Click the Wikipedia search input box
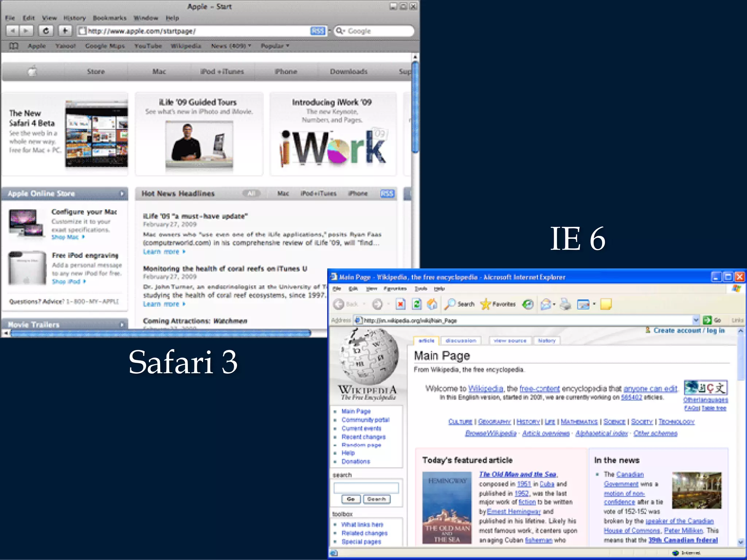The image size is (747, 560). [366, 488]
